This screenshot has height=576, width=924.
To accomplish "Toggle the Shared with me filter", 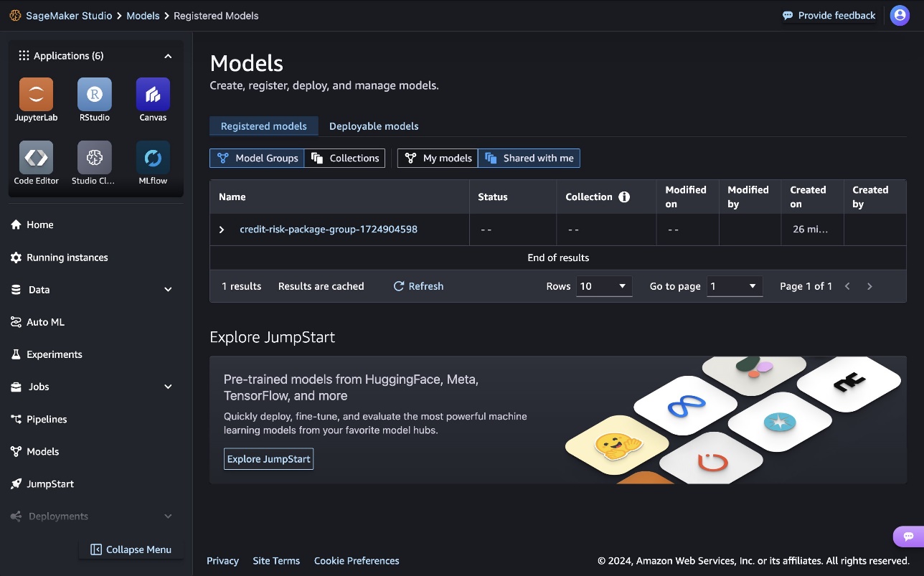I will [529, 159].
